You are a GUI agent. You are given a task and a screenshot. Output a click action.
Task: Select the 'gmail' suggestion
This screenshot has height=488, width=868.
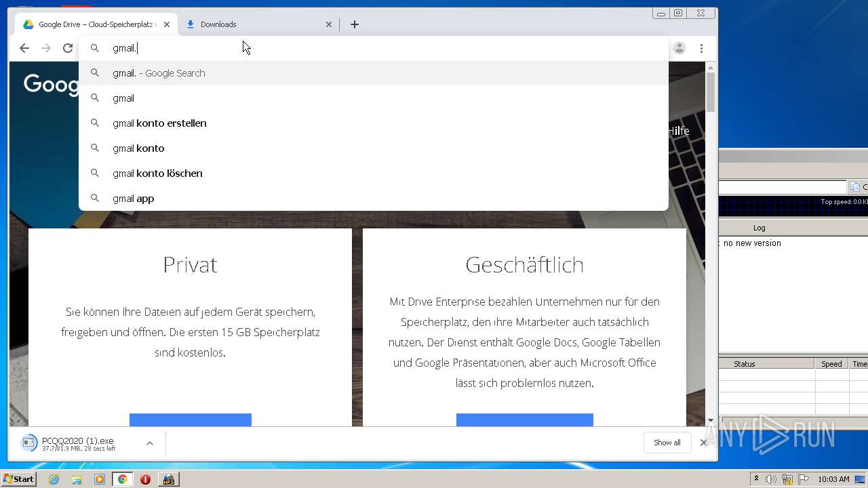374,98
